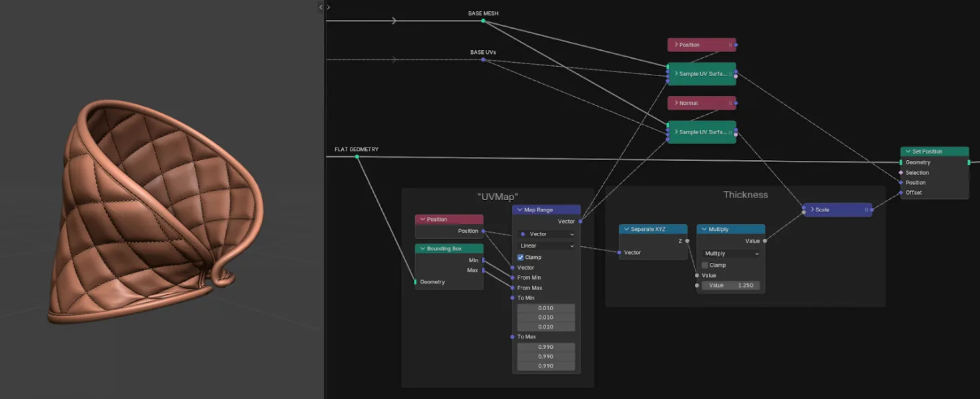The width and height of the screenshot is (980, 399).
Task: Click the left-pointing region arrow above the node editor
Action: coord(320,7)
